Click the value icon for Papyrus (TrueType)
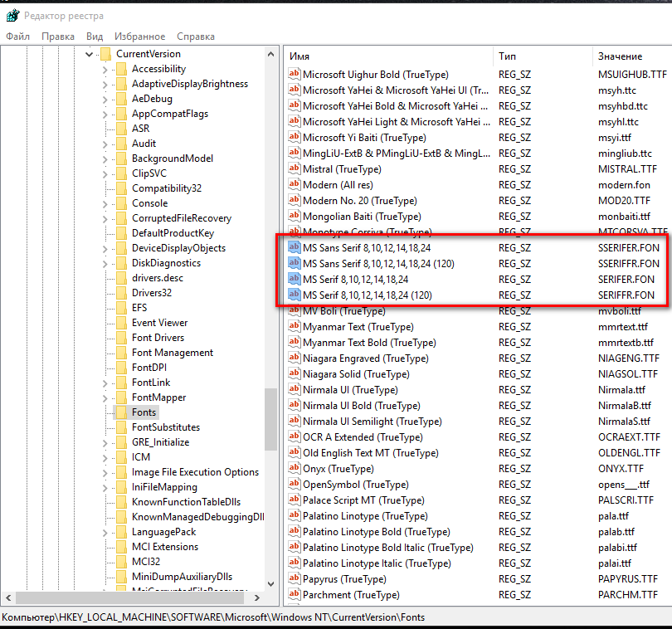672x629 pixels. (x=293, y=579)
